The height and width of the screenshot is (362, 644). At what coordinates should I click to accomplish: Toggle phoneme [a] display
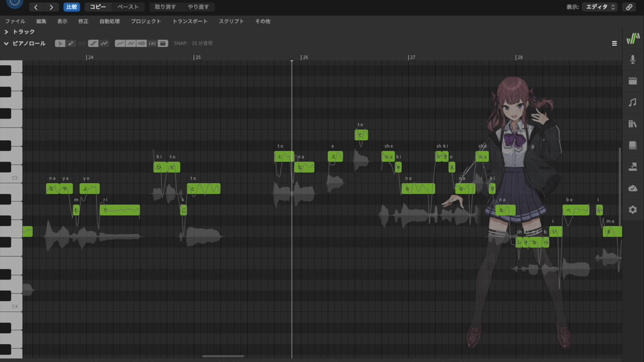[x=152, y=43]
